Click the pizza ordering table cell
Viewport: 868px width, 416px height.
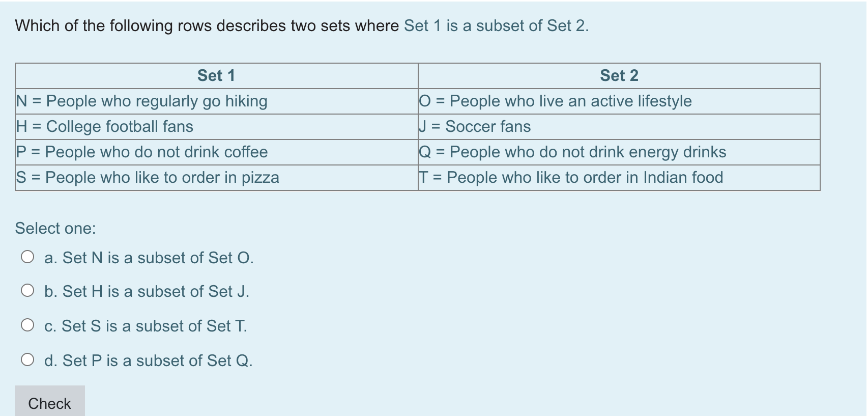[147, 178]
